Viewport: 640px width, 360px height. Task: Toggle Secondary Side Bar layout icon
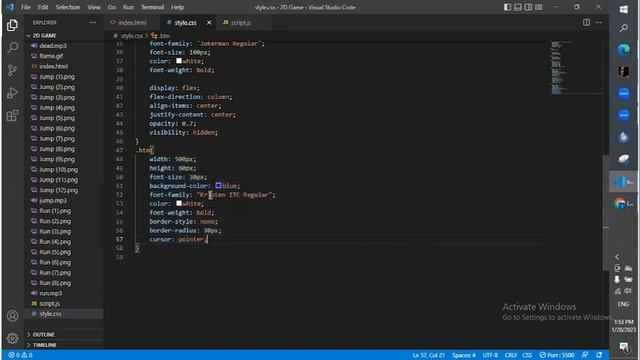pyautogui.click(x=528, y=7)
